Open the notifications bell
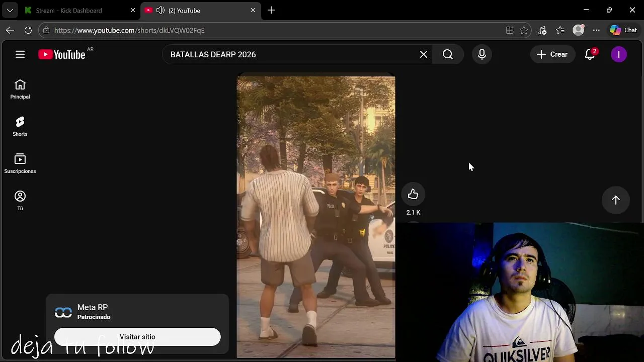644x362 pixels. click(x=590, y=54)
